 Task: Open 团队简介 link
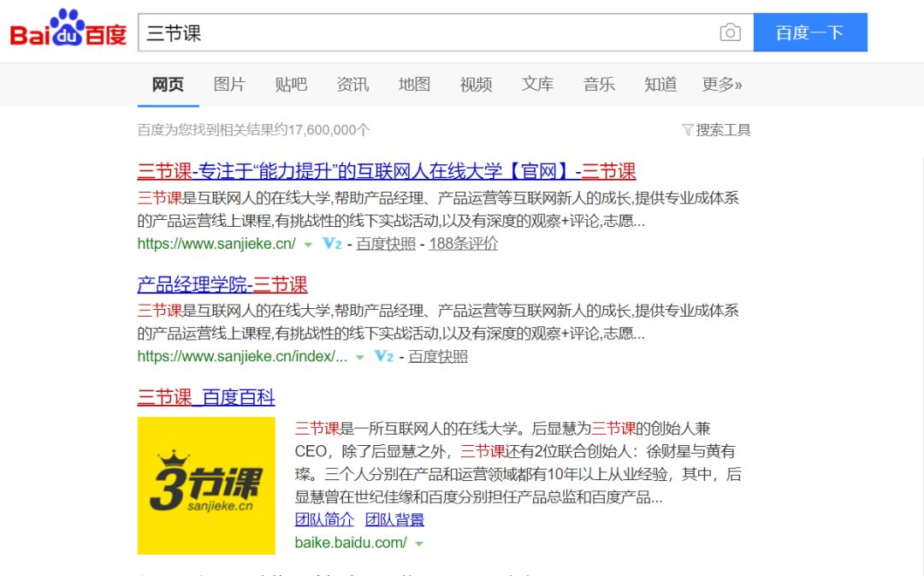tap(324, 520)
